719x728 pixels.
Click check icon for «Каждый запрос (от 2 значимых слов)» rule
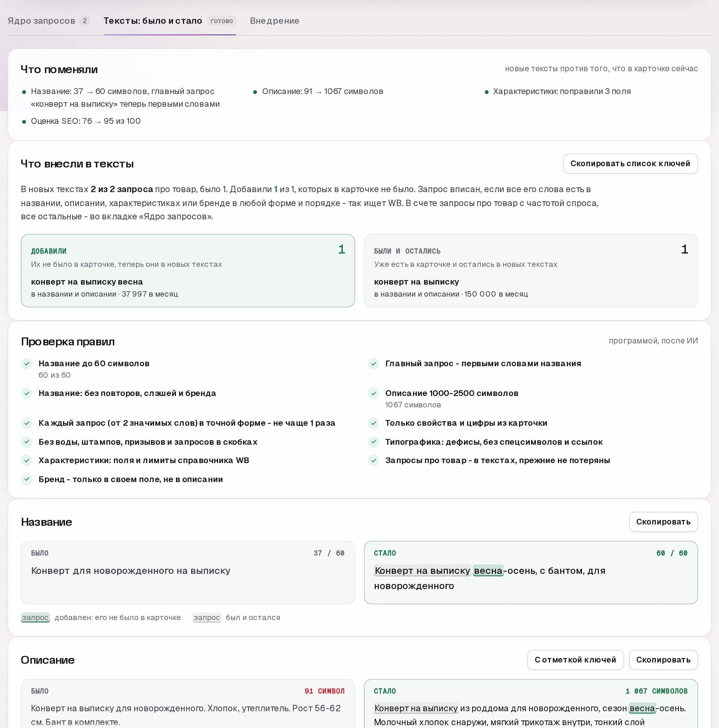click(x=27, y=423)
